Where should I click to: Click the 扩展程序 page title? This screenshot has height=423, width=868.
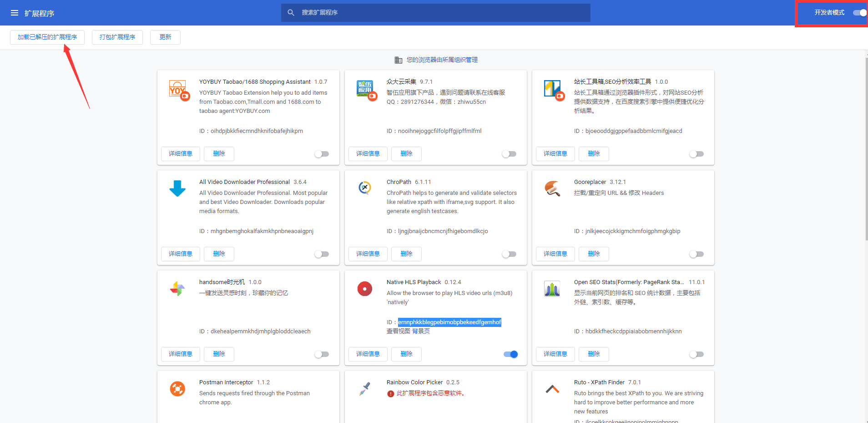pyautogui.click(x=40, y=13)
